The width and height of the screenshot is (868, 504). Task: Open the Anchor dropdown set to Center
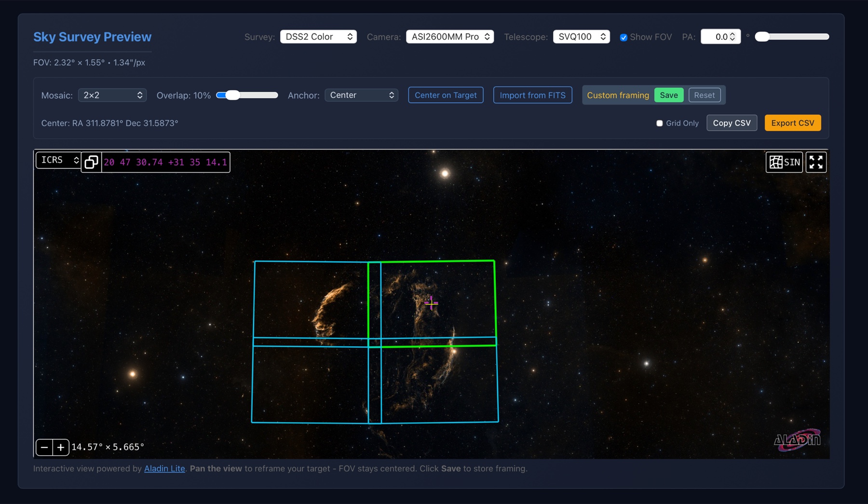361,95
